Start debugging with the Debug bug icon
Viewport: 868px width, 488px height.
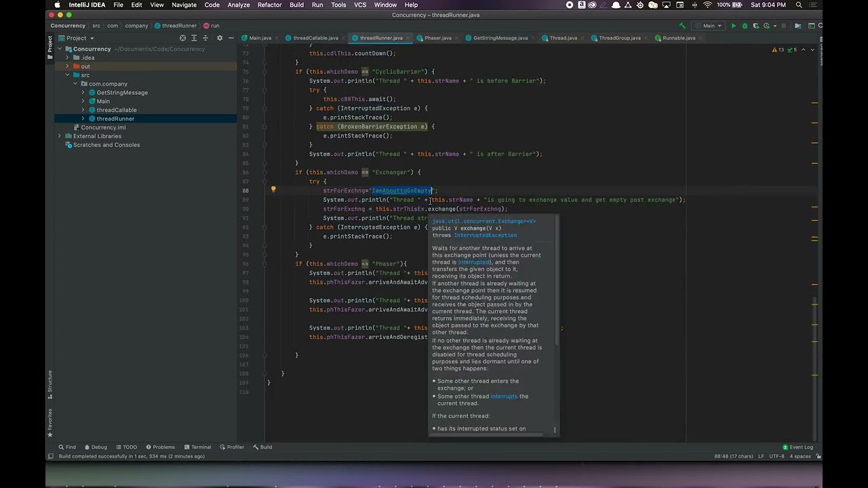pos(745,26)
